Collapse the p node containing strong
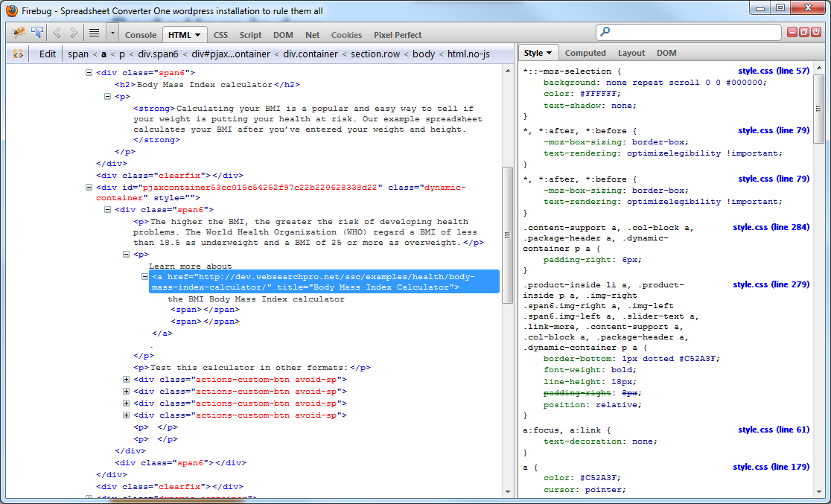The height and width of the screenshot is (504, 831). click(107, 97)
